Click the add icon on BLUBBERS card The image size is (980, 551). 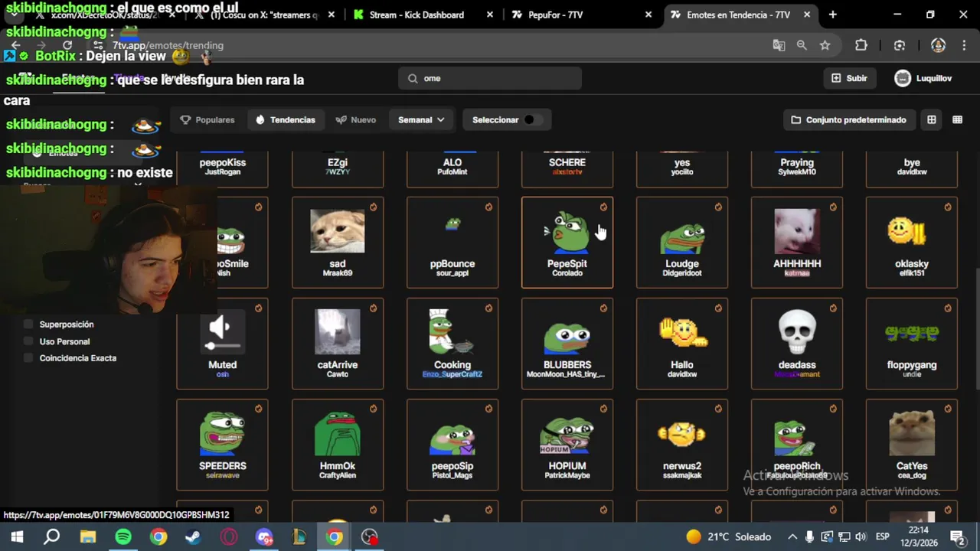[x=603, y=308]
